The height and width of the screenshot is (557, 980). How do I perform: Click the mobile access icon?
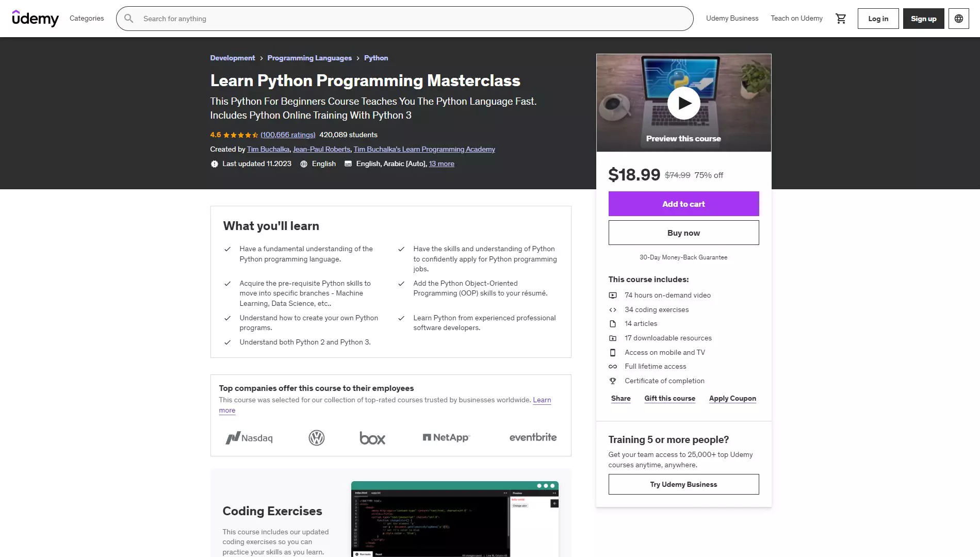pos(613,353)
